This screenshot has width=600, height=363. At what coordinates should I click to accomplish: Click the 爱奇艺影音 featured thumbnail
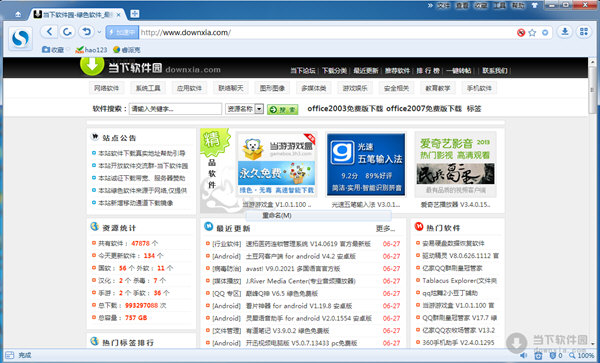pyautogui.click(x=455, y=164)
